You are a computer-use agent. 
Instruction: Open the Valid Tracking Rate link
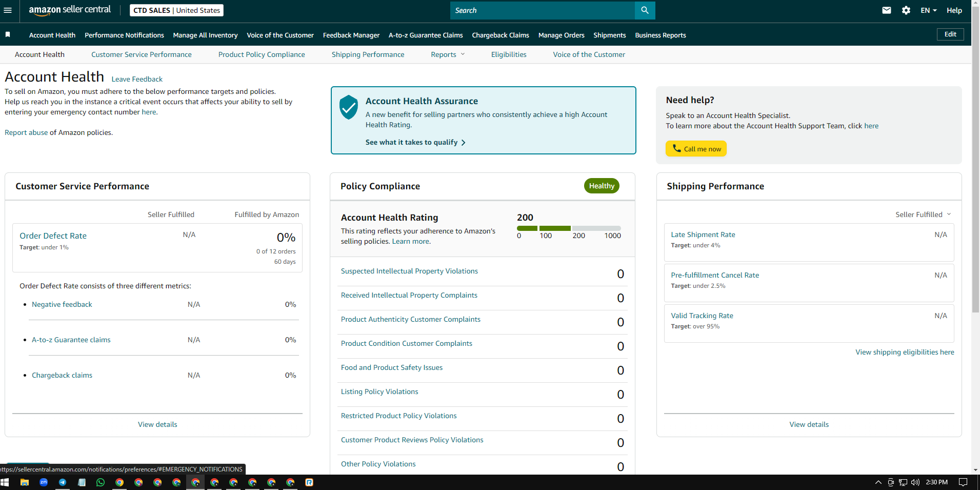(702, 316)
